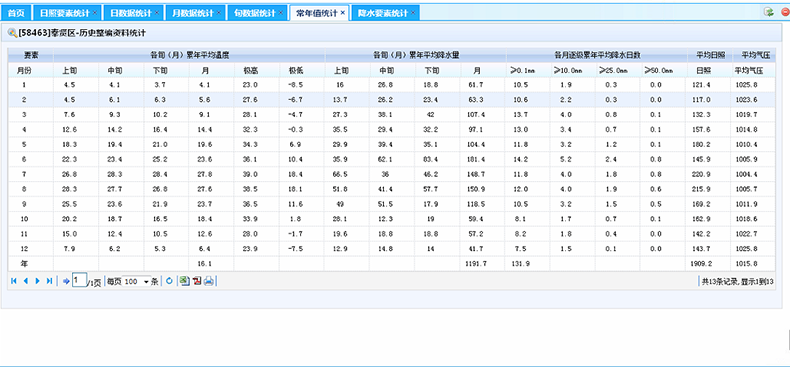Screen dimensions: 790x367
Task: Close the 常年值统计 tab
Action: pos(343,13)
